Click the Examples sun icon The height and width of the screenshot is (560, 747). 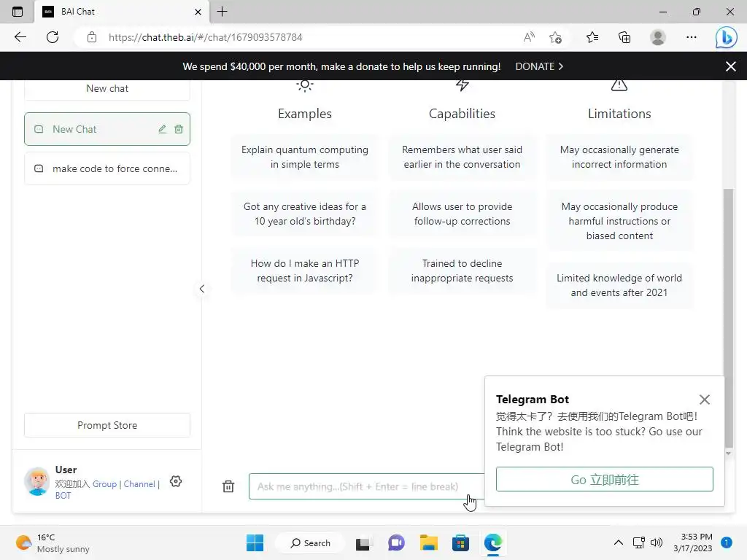305,85
